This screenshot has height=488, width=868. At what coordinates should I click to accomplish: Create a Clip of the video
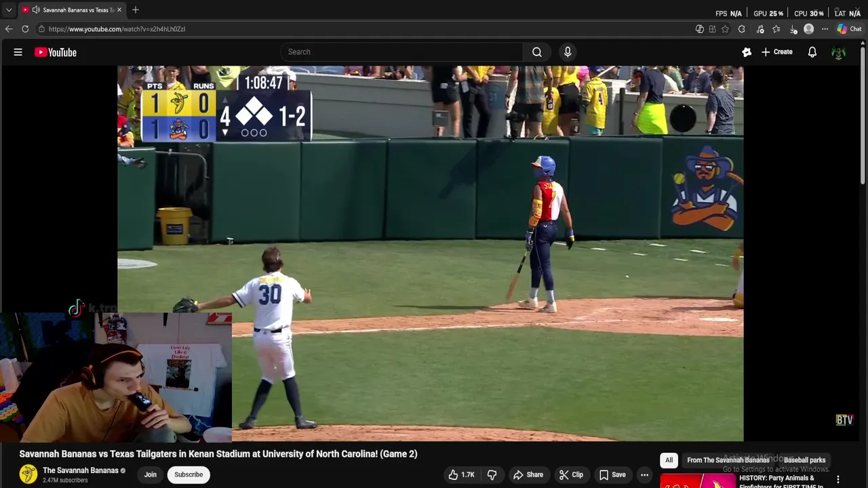tap(571, 474)
